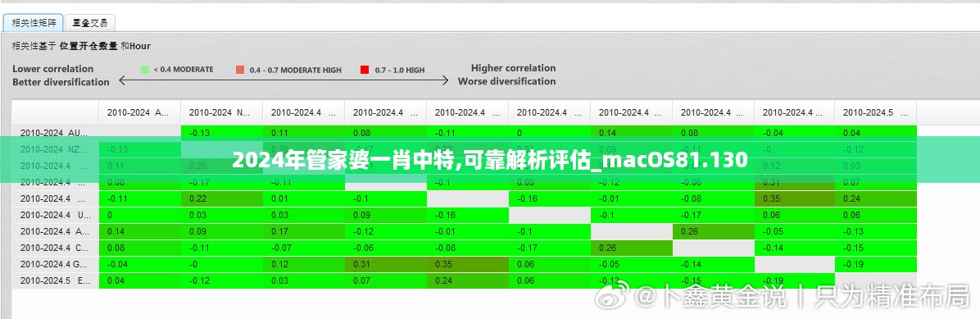Screen dimensions: 980x319
Task: Select row header '2010-2024.4 A...'
Action: pyautogui.click(x=56, y=230)
